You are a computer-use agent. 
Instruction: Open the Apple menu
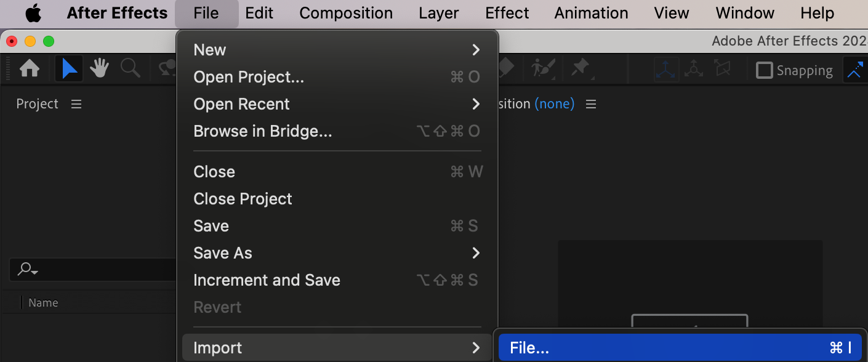(33, 13)
